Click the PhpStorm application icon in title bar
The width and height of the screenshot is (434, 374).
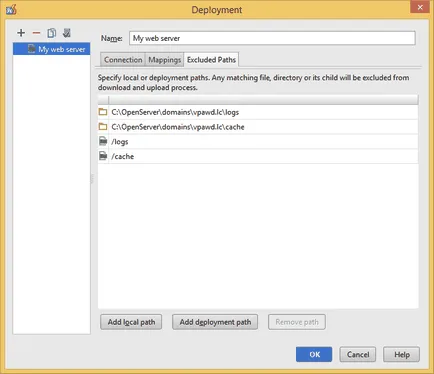click(x=11, y=9)
